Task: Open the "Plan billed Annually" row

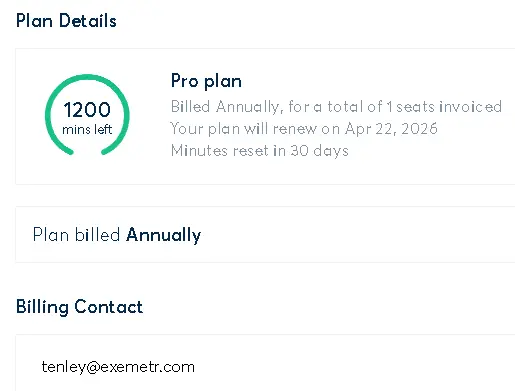Action: click(265, 234)
